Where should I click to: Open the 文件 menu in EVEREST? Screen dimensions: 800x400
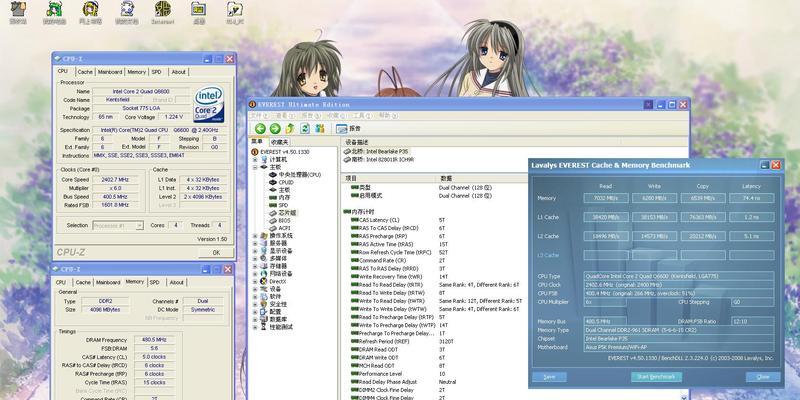[258, 116]
